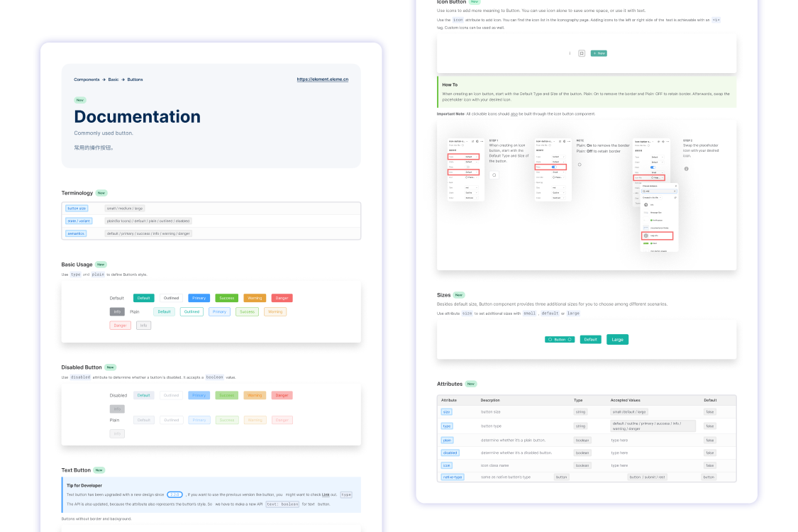Click the circle icon under the NOTE text
The image size is (798, 532).
[x=579, y=165]
